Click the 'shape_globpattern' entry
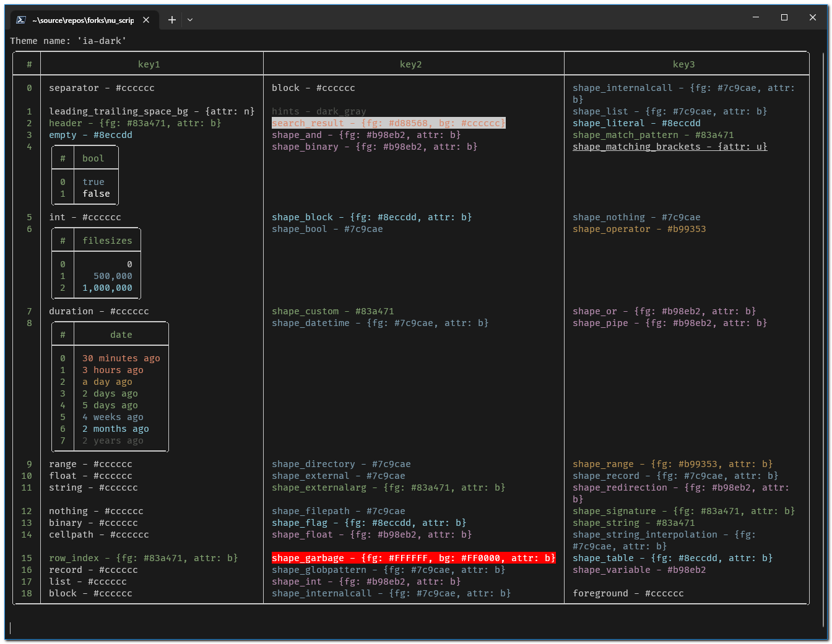Screen dimensions: 832x644 click(x=389, y=570)
